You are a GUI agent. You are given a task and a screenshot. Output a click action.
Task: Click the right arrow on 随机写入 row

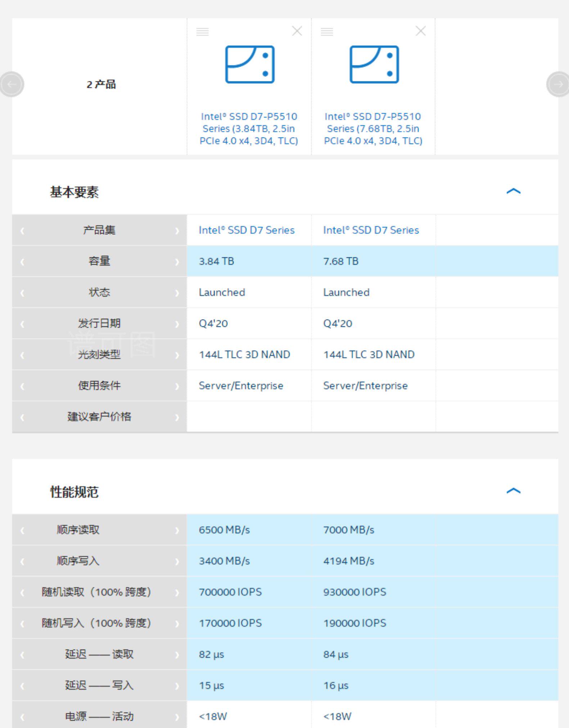[177, 624]
